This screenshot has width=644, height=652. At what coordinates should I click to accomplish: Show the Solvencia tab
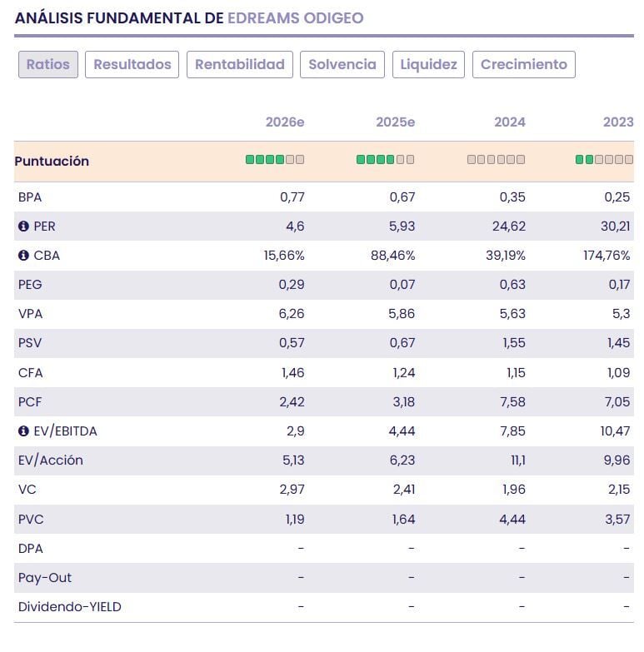pos(342,64)
